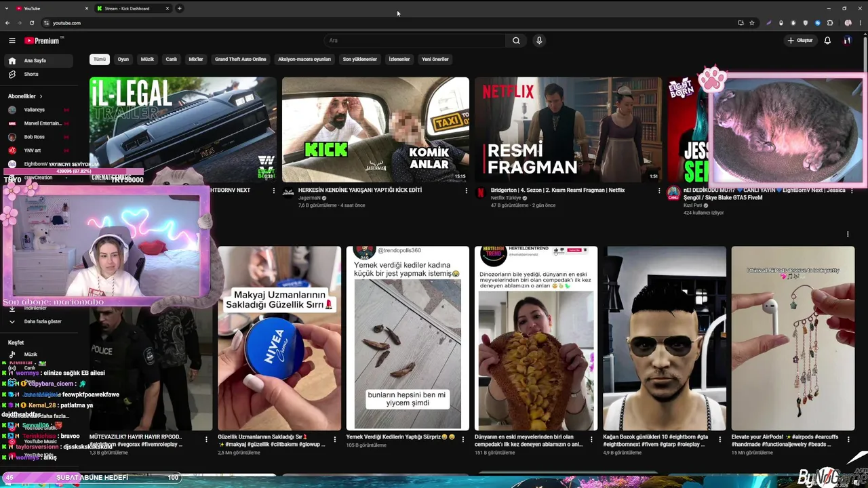Open the Valiancys subscription channel
The width and height of the screenshot is (868, 488).
coord(38,110)
